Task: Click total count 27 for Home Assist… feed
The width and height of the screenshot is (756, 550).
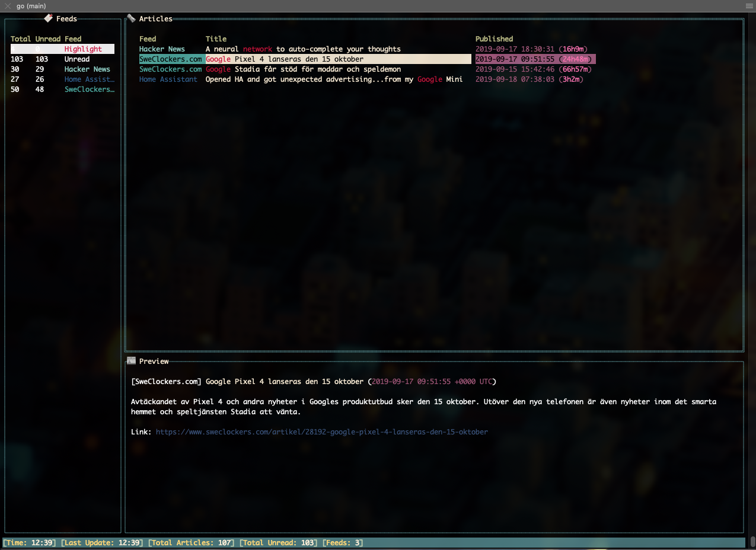Action: click(15, 79)
